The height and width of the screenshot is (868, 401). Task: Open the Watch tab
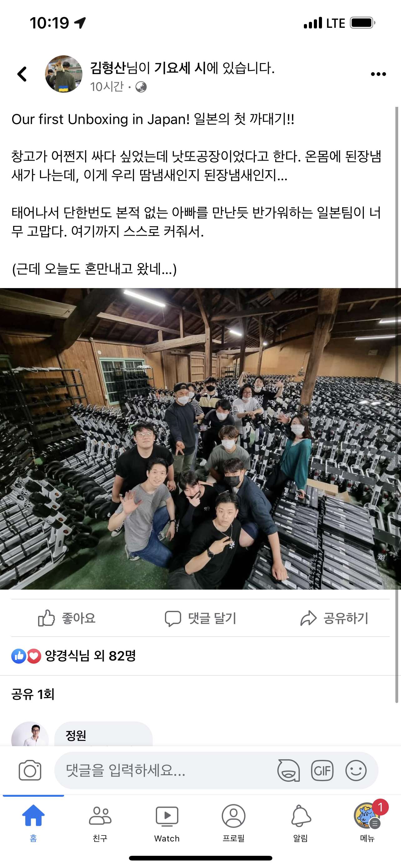click(x=167, y=823)
